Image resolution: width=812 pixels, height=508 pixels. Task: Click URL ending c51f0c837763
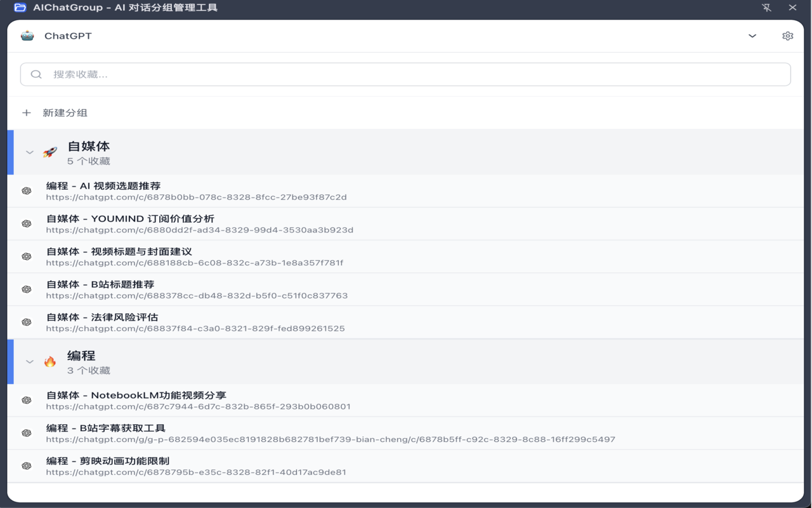pyautogui.click(x=197, y=296)
